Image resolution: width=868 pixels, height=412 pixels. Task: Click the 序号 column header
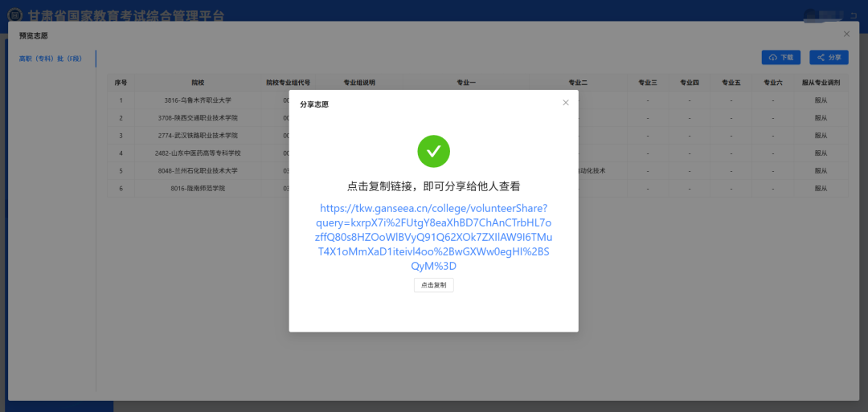click(x=121, y=83)
